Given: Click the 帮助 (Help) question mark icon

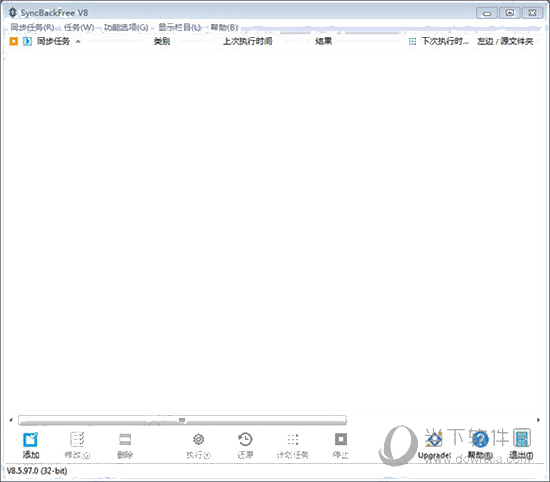Looking at the screenshot, I should click(x=480, y=439).
